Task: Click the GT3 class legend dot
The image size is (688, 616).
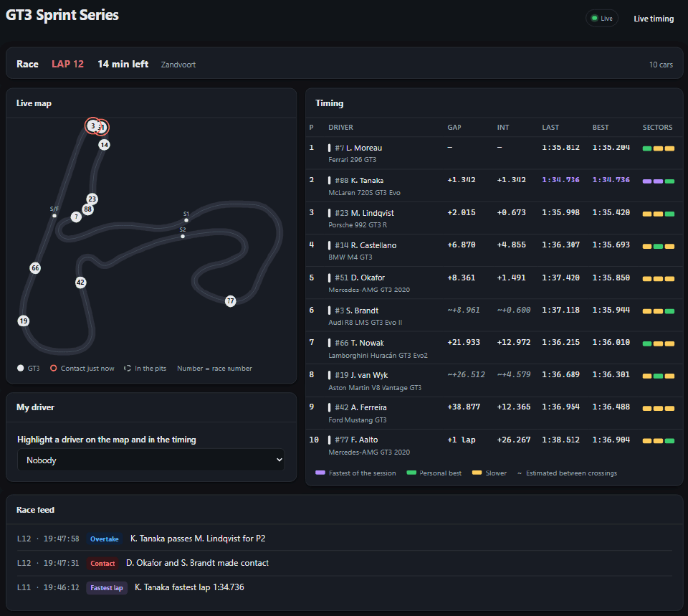Action: pos(20,369)
